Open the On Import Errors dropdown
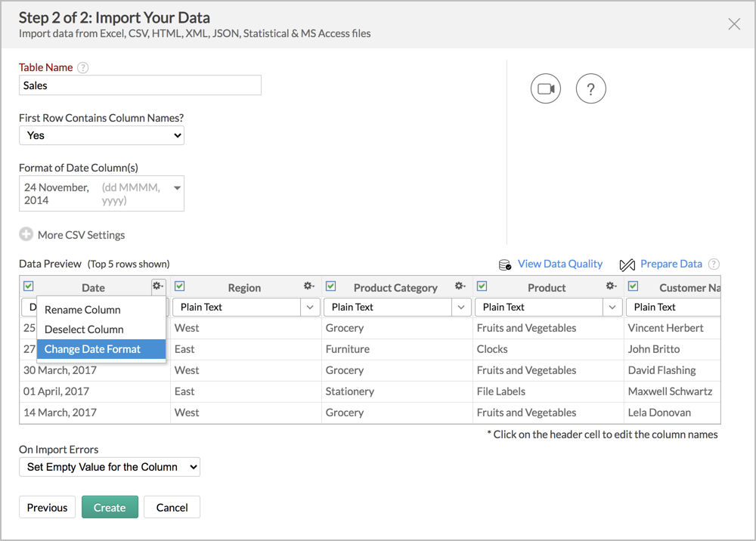Image resolution: width=756 pixels, height=541 pixels. (x=110, y=467)
